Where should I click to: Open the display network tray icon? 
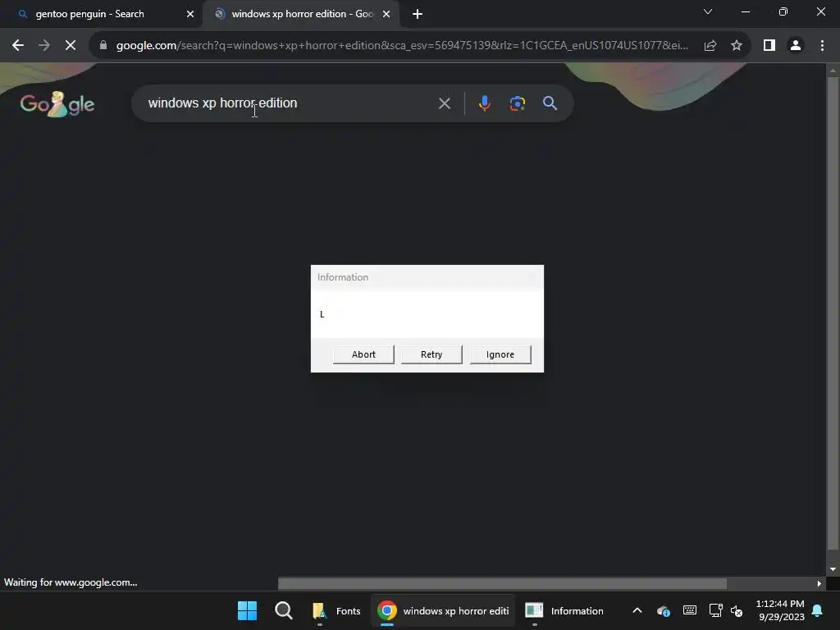715,610
